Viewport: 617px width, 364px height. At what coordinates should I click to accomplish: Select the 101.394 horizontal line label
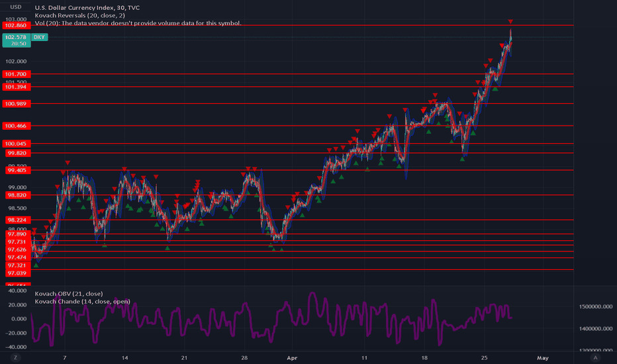pyautogui.click(x=16, y=87)
